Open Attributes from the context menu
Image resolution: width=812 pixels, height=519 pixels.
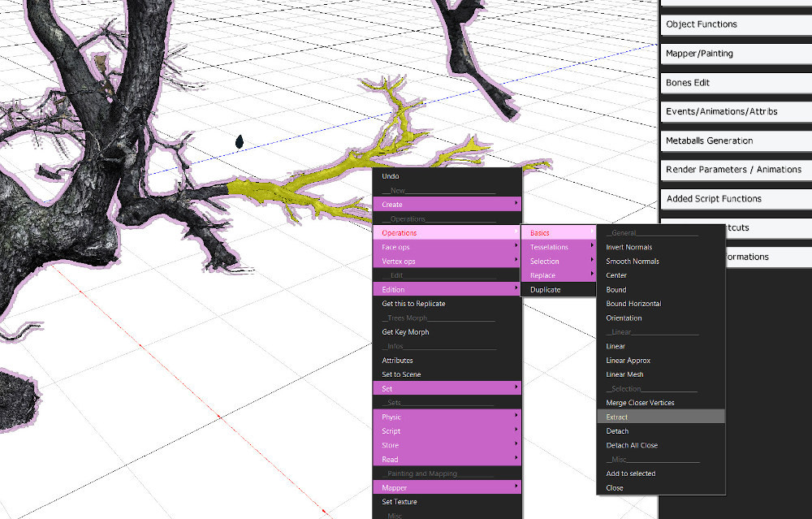[x=447, y=361]
